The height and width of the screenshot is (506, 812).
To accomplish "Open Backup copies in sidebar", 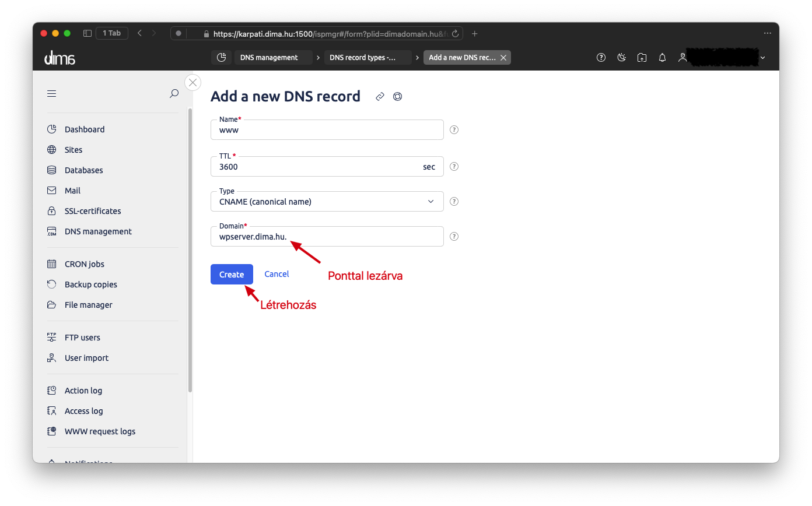I will pyautogui.click(x=90, y=284).
